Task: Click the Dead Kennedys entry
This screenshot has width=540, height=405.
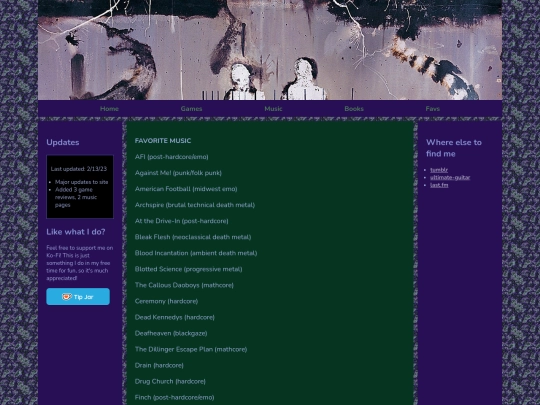Action: click(175, 317)
